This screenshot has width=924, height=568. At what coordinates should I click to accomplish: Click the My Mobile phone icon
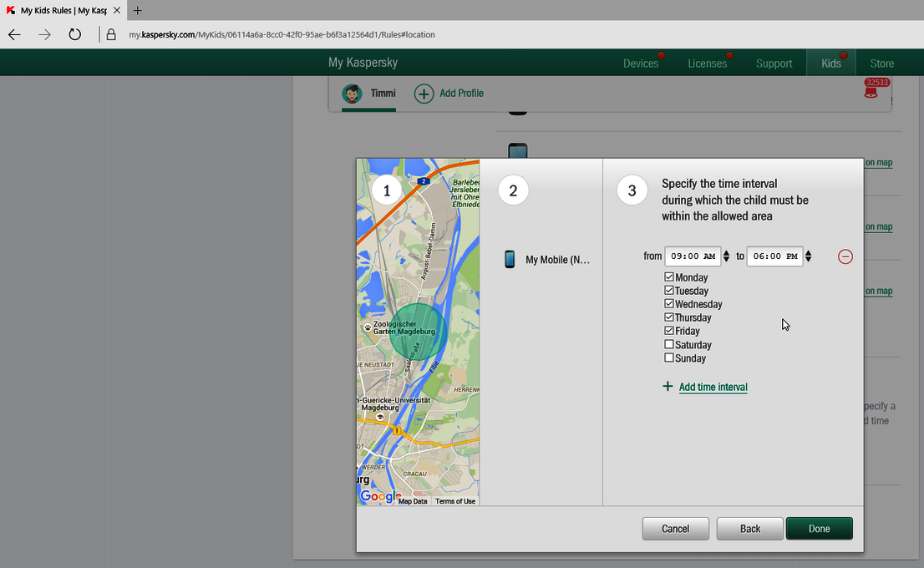pyautogui.click(x=510, y=259)
